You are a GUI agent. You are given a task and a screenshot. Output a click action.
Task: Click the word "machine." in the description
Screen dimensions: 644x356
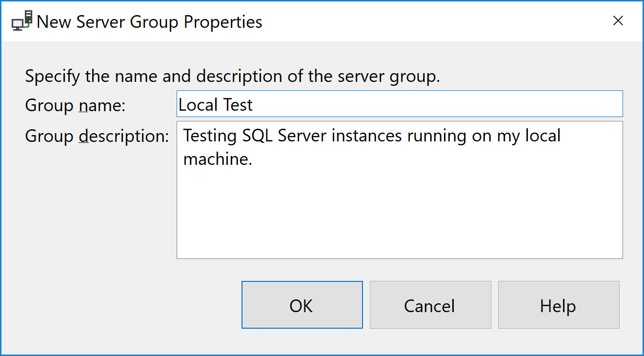point(218,159)
